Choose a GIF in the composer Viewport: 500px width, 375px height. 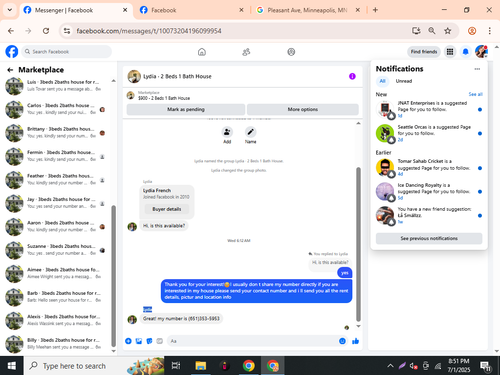click(x=160, y=341)
